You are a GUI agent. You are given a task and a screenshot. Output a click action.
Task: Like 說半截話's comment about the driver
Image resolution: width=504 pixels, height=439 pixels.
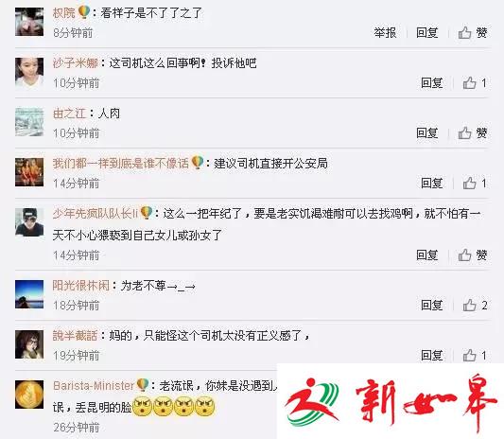(x=475, y=355)
